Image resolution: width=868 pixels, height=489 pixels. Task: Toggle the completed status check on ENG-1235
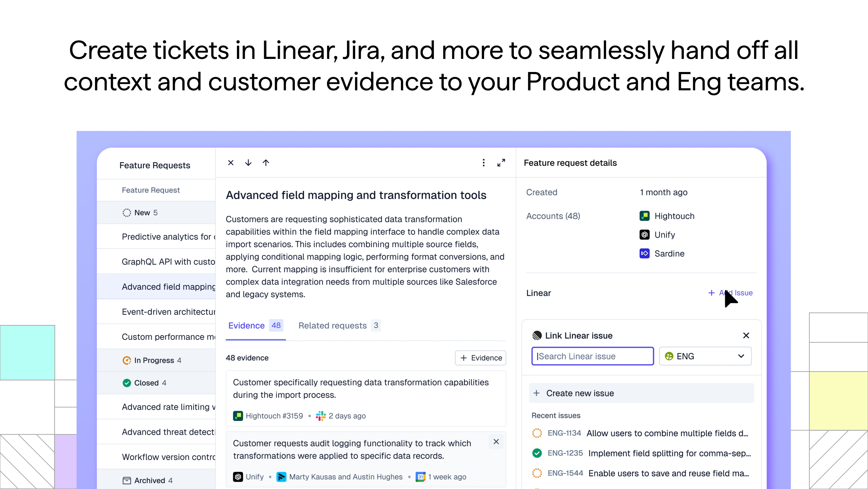coord(537,453)
